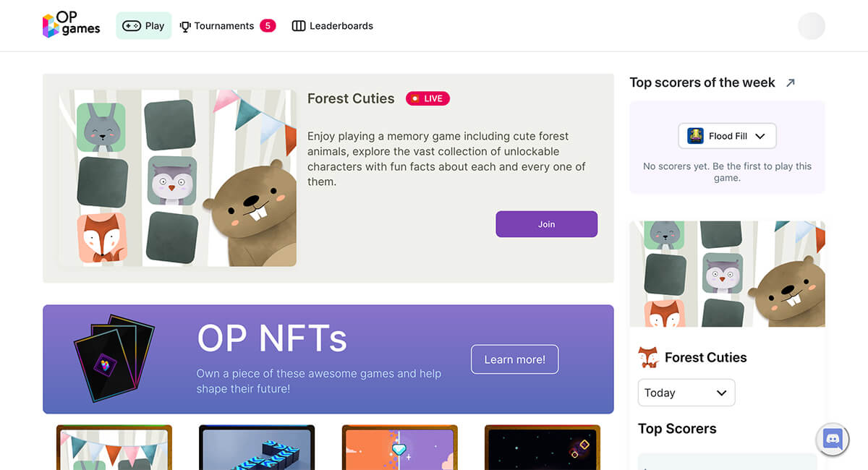868x470 pixels.
Task: Join the Forest Cuties game
Action: coord(546,224)
